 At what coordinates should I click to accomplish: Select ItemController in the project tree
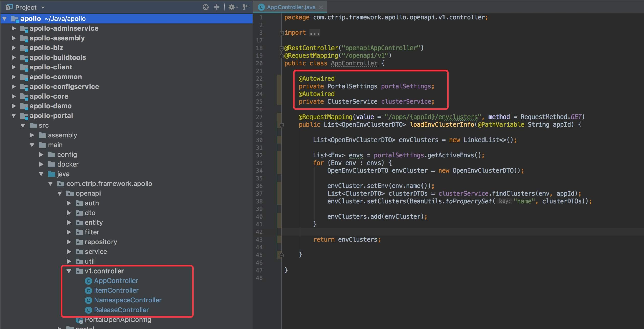[x=116, y=290]
